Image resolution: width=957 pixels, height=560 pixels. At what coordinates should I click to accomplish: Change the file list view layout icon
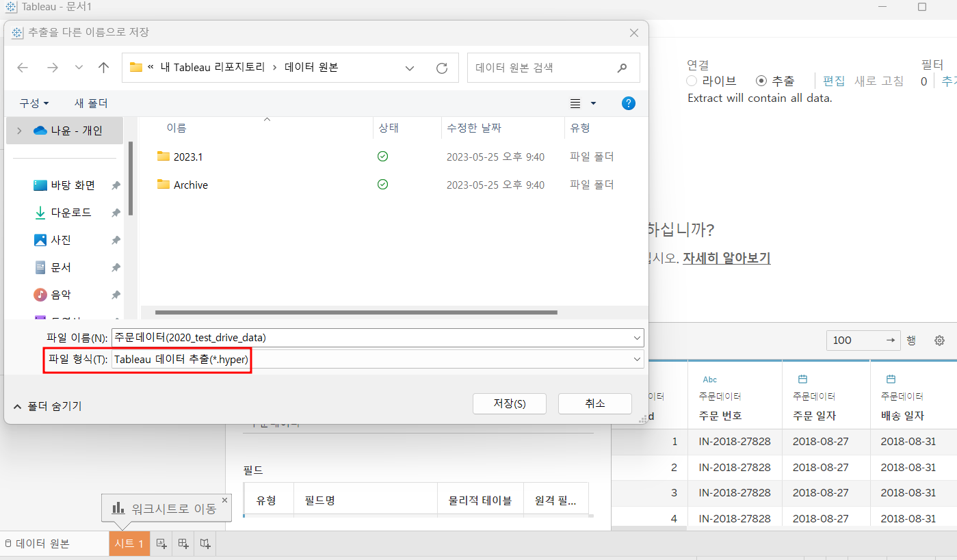[x=575, y=103]
